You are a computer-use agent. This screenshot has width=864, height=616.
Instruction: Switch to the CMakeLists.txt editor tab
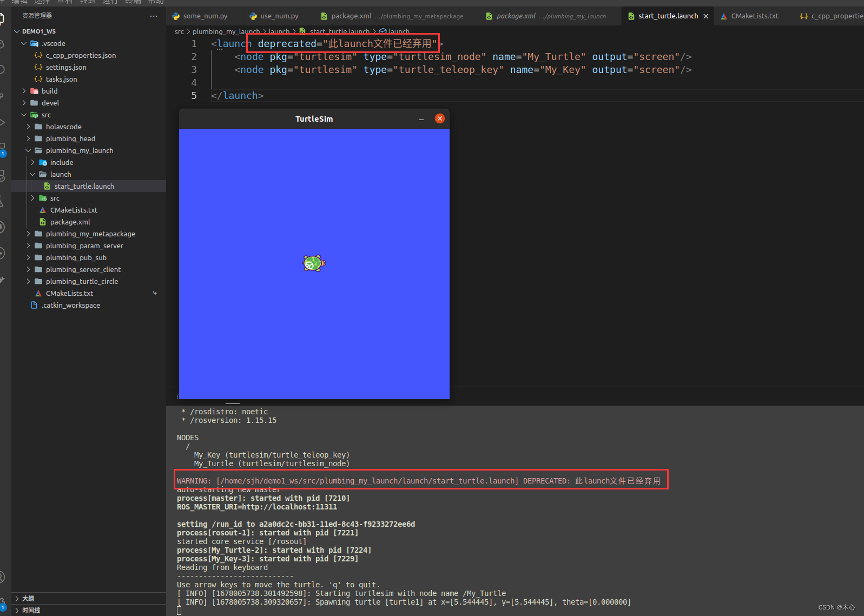pos(754,16)
